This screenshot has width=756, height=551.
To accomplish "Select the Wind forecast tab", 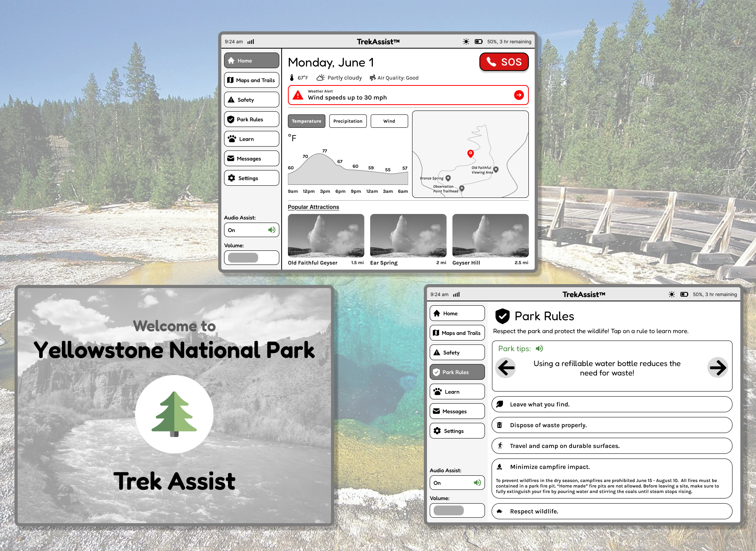I will point(389,121).
